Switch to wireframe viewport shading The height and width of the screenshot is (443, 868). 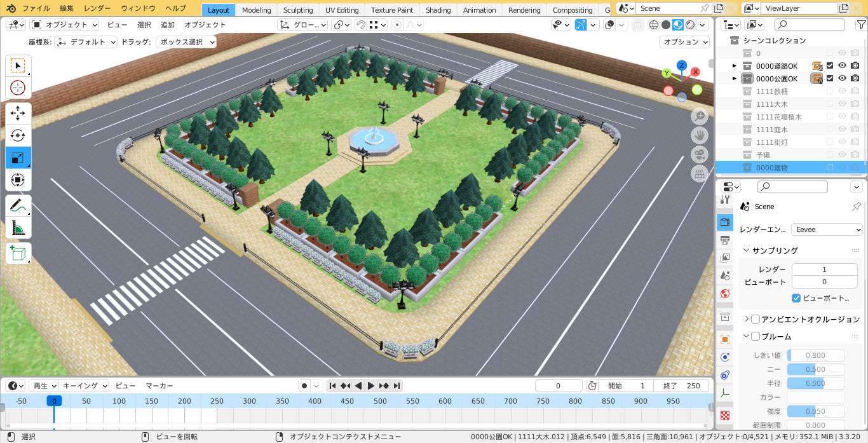click(654, 25)
